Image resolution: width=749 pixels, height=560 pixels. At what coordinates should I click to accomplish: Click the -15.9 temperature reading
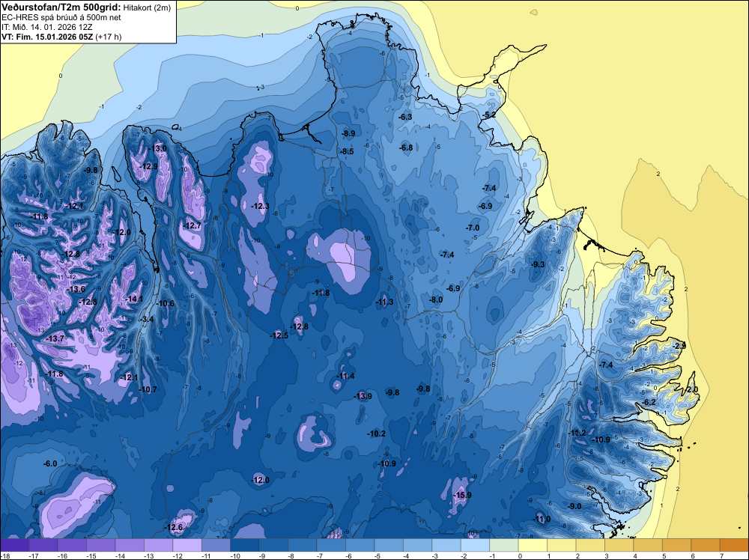(x=462, y=495)
